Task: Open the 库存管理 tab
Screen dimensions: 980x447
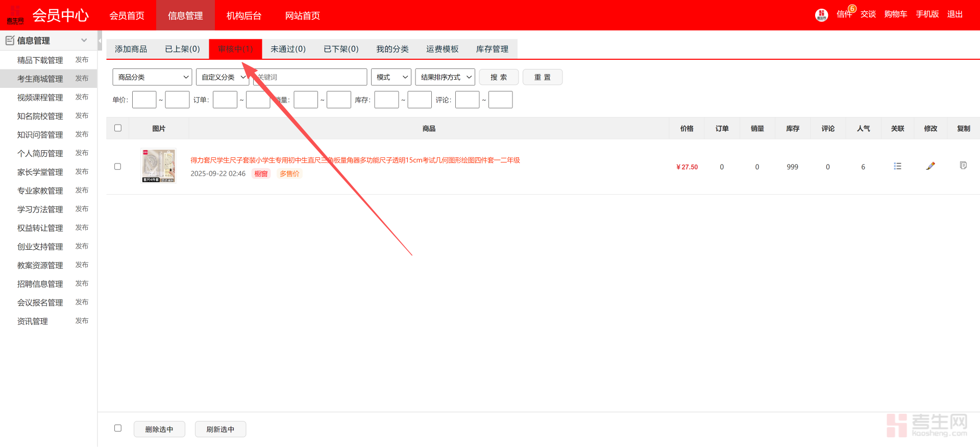Action: (x=492, y=49)
